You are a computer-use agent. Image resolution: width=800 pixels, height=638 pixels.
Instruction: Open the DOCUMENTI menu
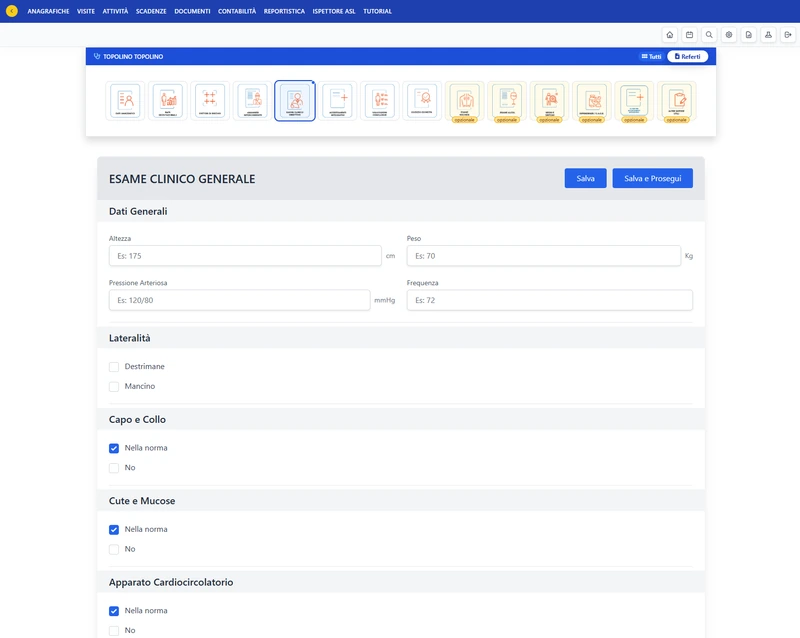pos(192,11)
